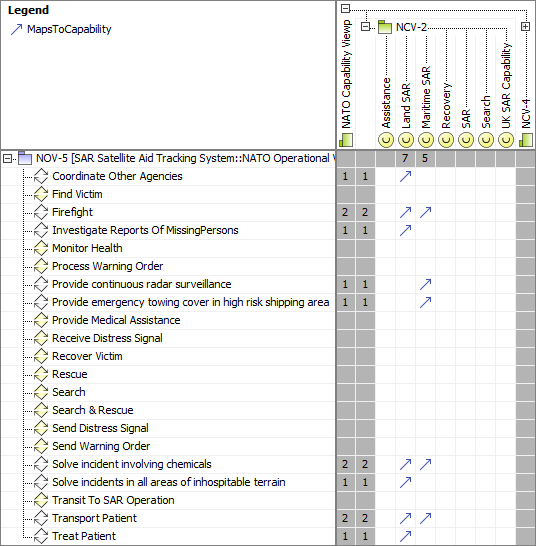Expand the NCV-4 column group
The height and width of the screenshot is (546, 536).
525,26
